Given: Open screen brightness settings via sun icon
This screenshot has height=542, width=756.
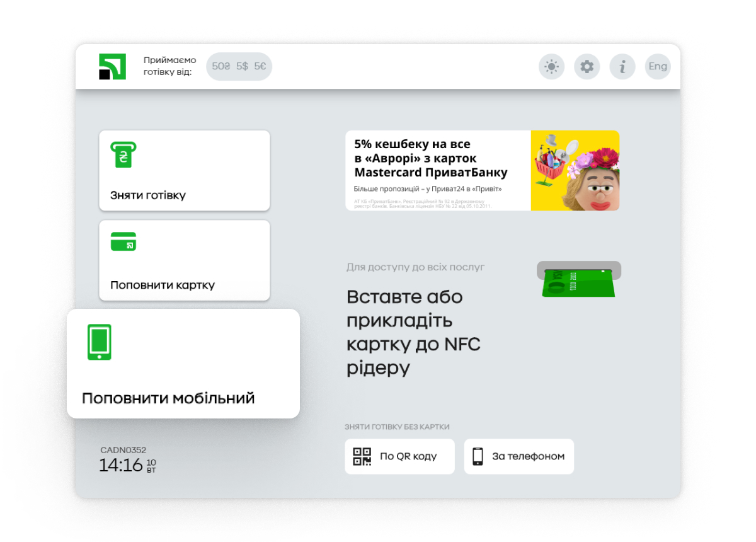Looking at the screenshot, I should (x=551, y=66).
